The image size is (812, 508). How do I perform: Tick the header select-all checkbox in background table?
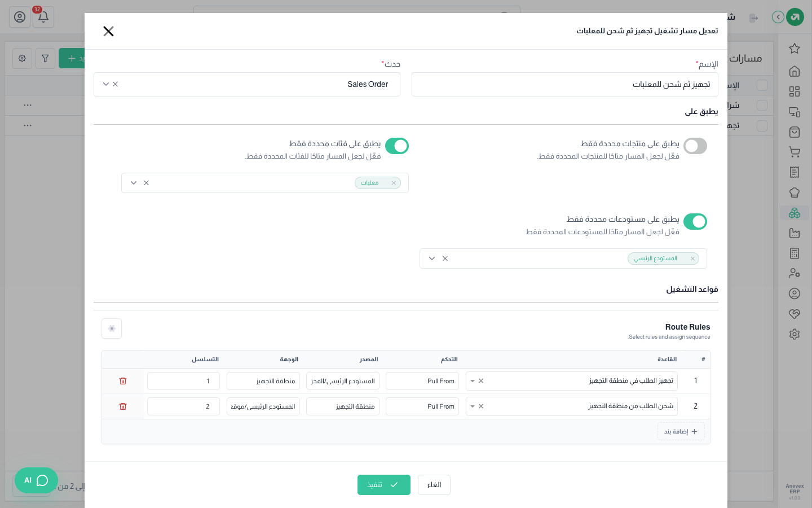pos(762,85)
